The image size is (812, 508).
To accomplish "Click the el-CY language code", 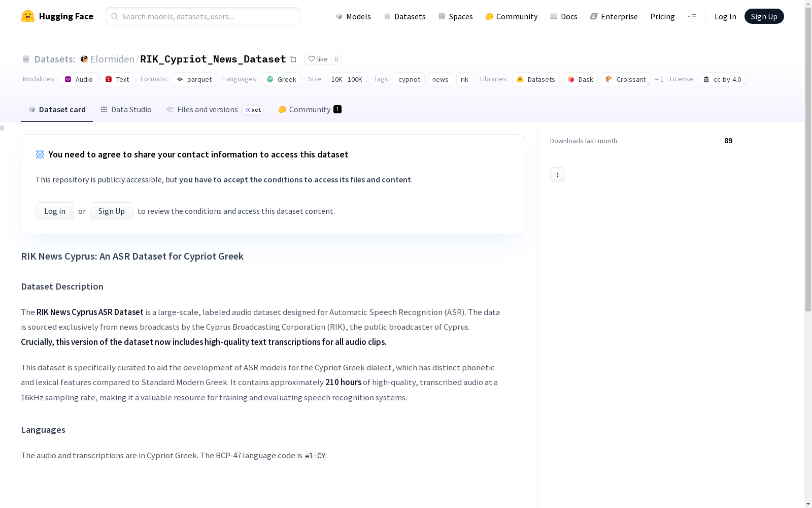I will point(315,456).
